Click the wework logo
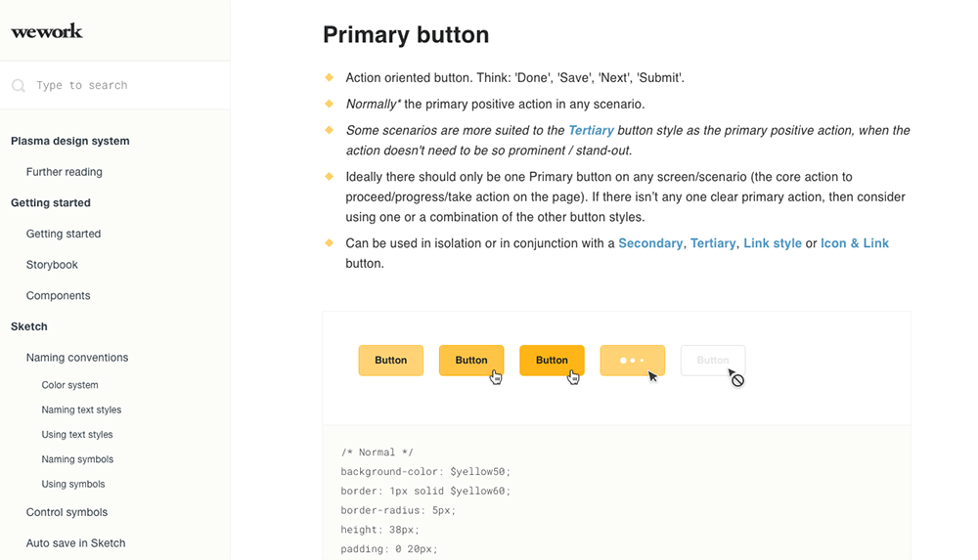 click(47, 31)
